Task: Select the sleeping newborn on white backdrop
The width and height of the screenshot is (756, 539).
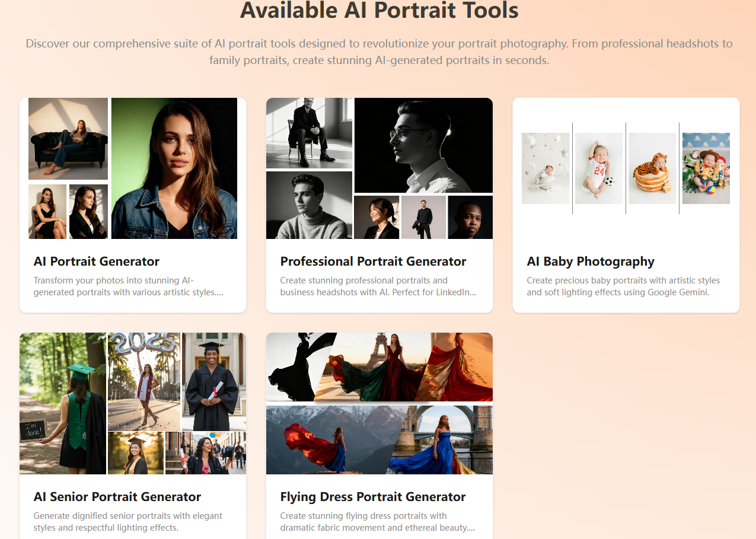Action: (x=545, y=168)
